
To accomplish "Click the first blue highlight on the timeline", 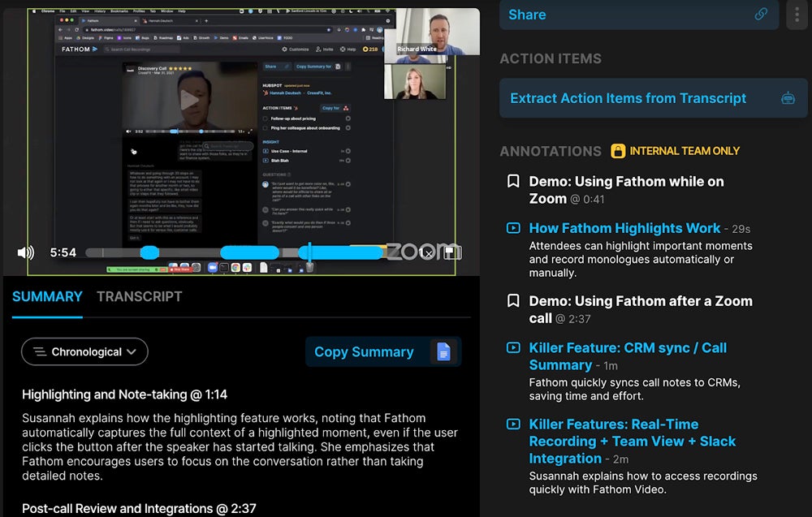I will pos(149,252).
